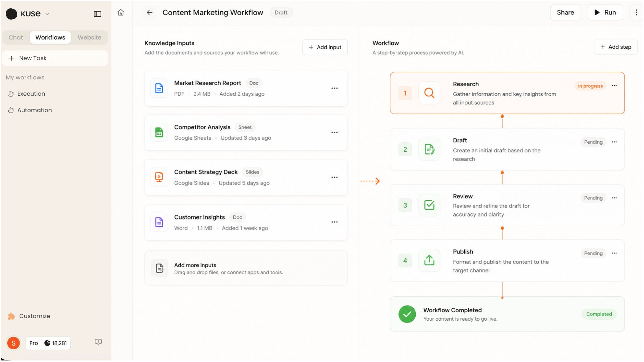Click the green Workflow Completed checkmark
The image size is (644, 362).
point(407,314)
